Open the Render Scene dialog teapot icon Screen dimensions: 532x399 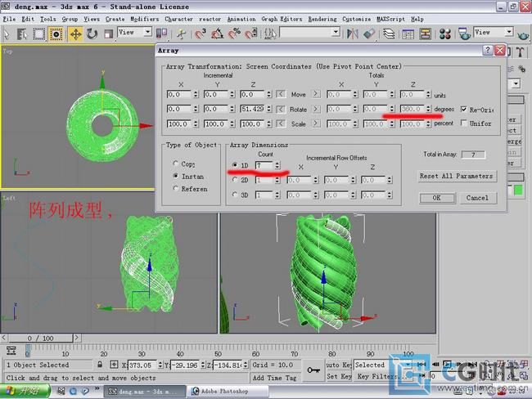point(463,34)
